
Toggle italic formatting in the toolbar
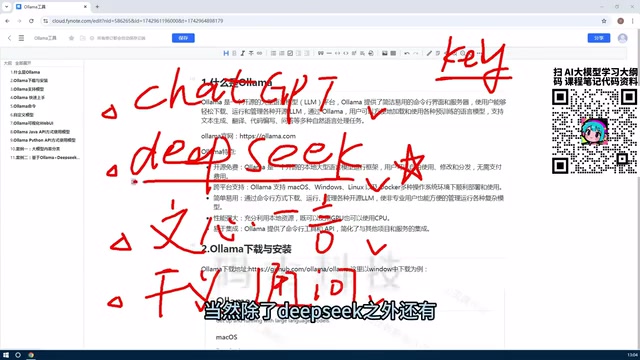(242, 53)
